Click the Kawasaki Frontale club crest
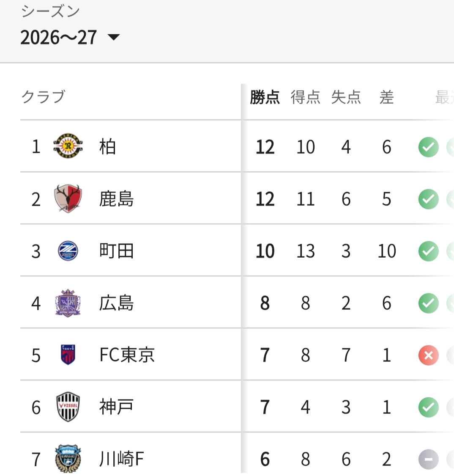The height and width of the screenshot is (476, 454). (68, 459)
